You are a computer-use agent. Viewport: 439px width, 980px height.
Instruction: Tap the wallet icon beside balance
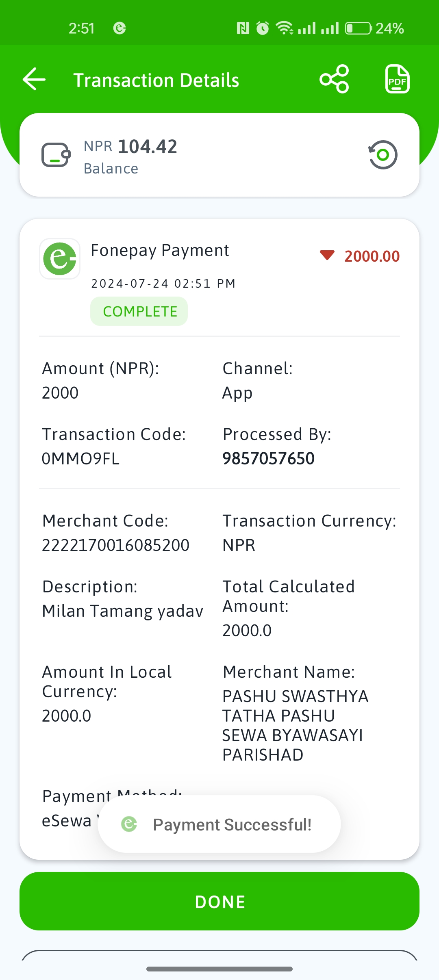[56, 155]
